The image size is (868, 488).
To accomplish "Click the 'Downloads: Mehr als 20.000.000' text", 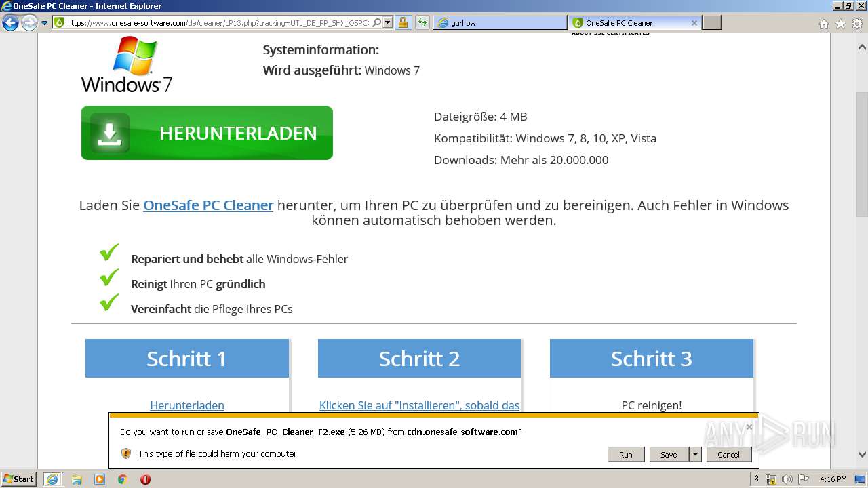I will tap(521, 160).
